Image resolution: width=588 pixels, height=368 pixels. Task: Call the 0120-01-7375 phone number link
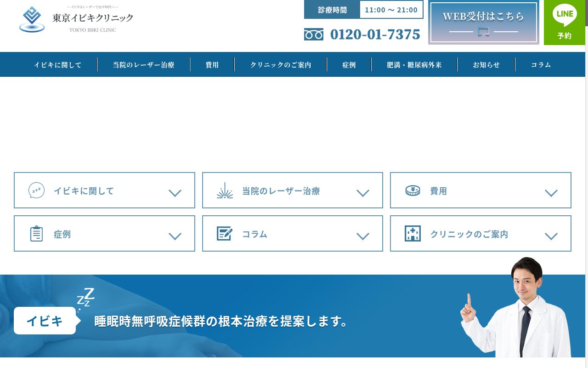[375, 34]
